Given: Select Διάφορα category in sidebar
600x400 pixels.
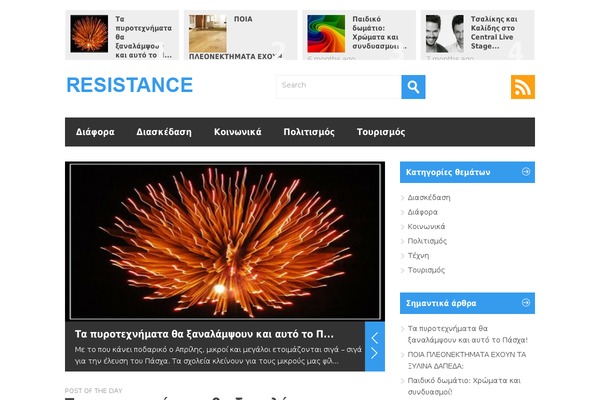Looking at the screenshot, I should pos(422,212).
